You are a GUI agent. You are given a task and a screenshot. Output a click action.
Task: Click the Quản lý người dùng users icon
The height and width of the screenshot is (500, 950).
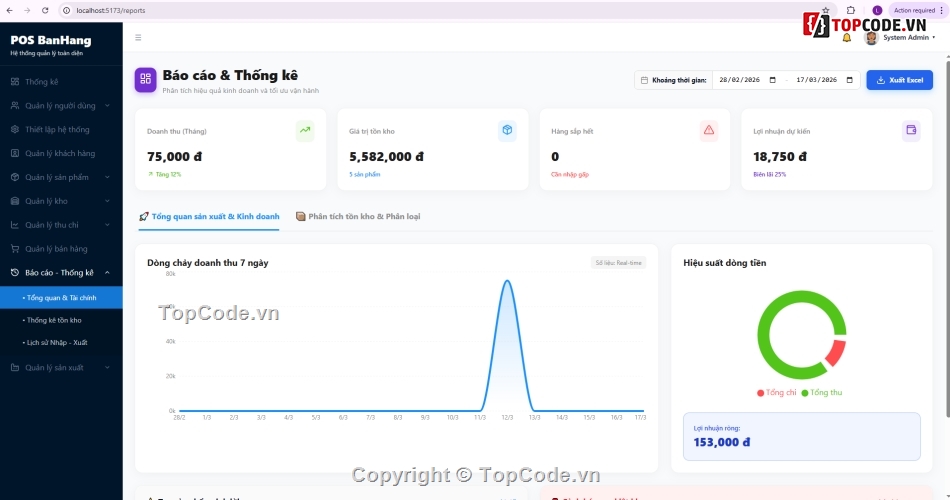coord(15,105)
